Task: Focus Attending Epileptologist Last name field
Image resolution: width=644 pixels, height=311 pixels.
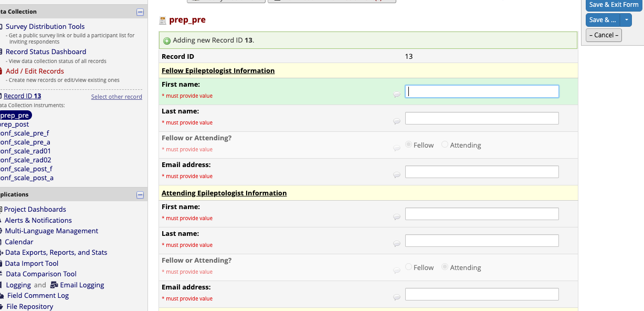Action: [x=482, y=241]
